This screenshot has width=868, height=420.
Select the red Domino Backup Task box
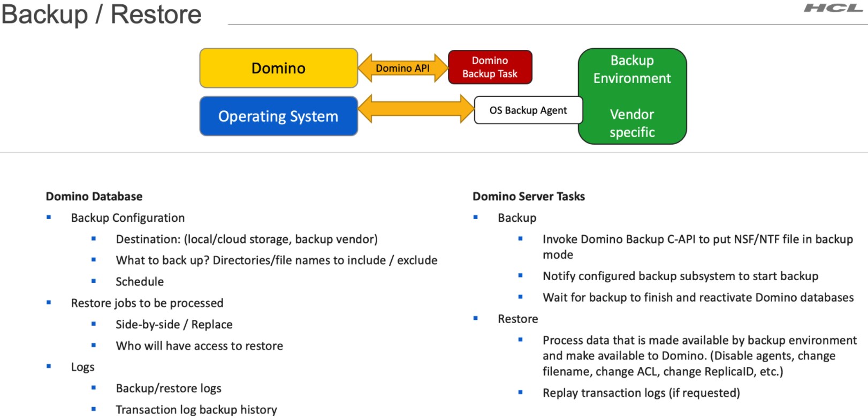(x=490, y=67)
